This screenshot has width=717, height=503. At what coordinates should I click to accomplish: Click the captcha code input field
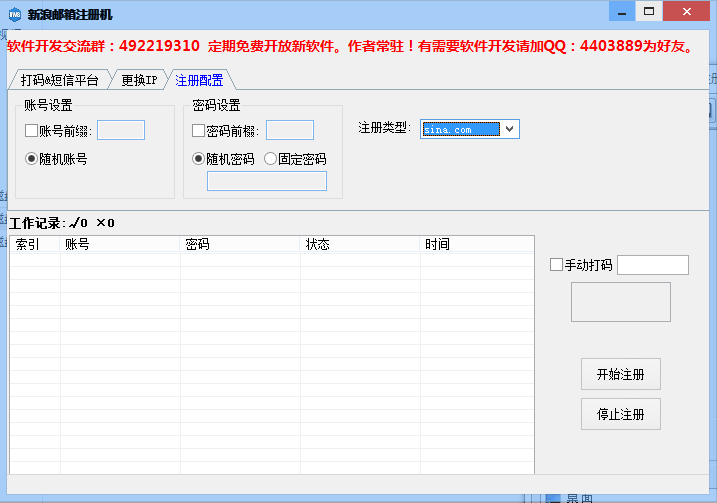653,265
